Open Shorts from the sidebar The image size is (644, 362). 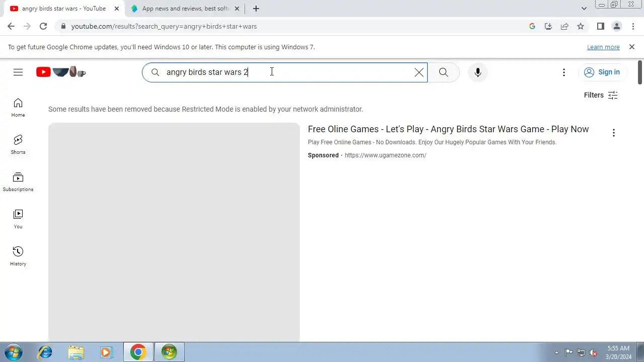tap(18, 145)
